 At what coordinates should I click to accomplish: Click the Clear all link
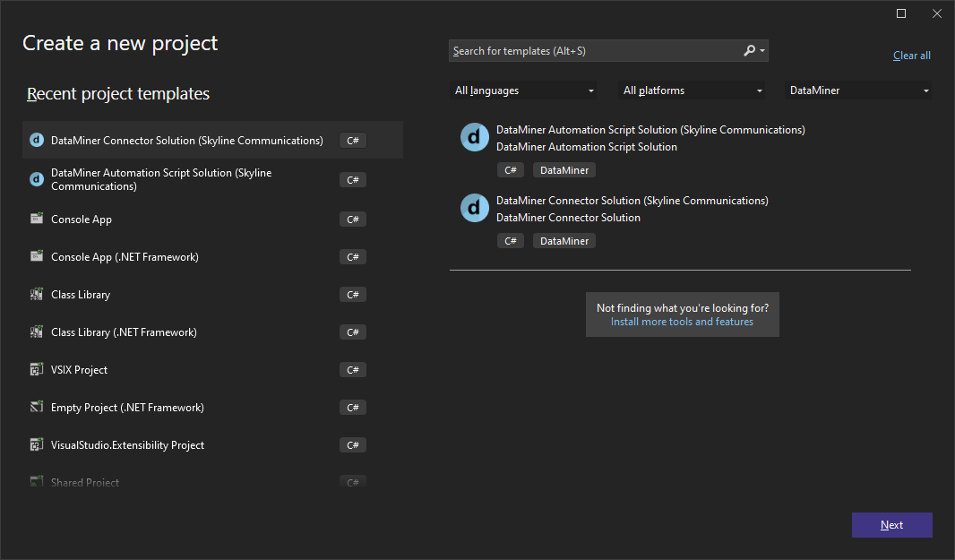pos(911,55)
